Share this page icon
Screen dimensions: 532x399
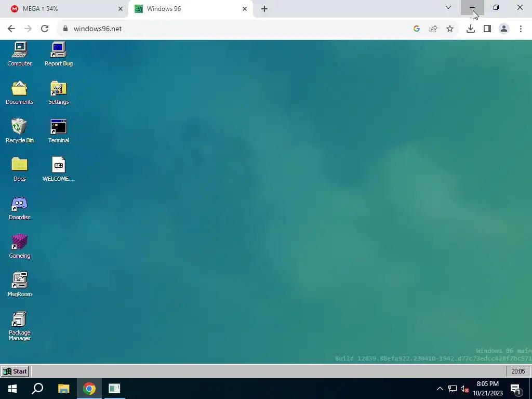tap(433, 29)
